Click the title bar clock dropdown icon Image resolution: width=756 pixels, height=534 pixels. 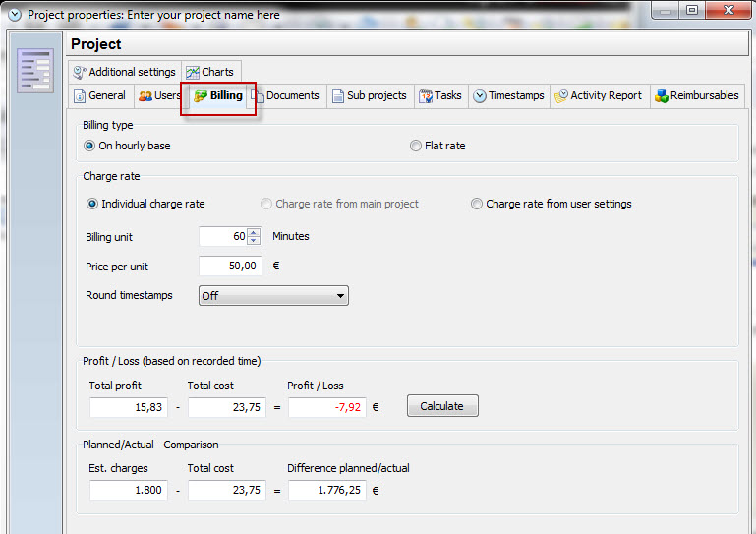pyautogui.click(x=15, y=15)
